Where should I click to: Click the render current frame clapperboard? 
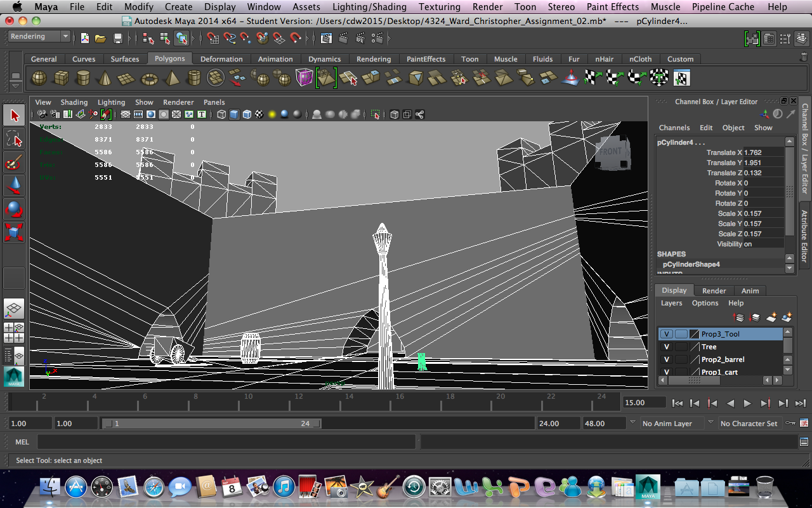point(343,38)
